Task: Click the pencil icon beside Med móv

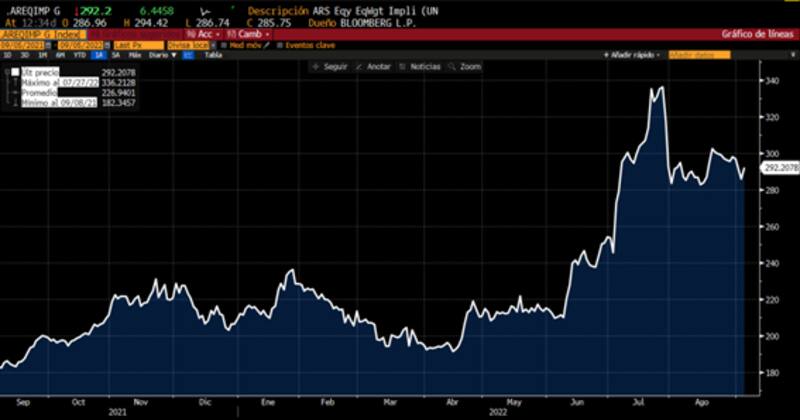Action: coord(264,45)
